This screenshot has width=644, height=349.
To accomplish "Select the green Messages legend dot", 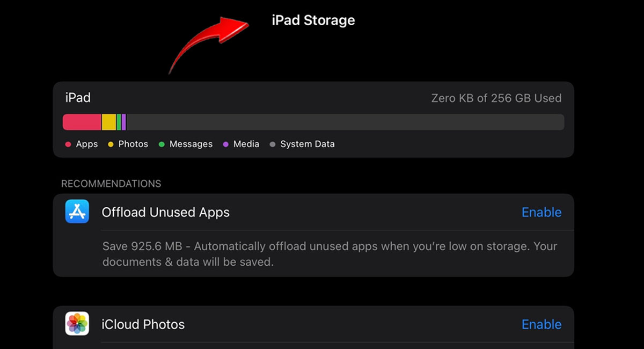I will [160, 144].
